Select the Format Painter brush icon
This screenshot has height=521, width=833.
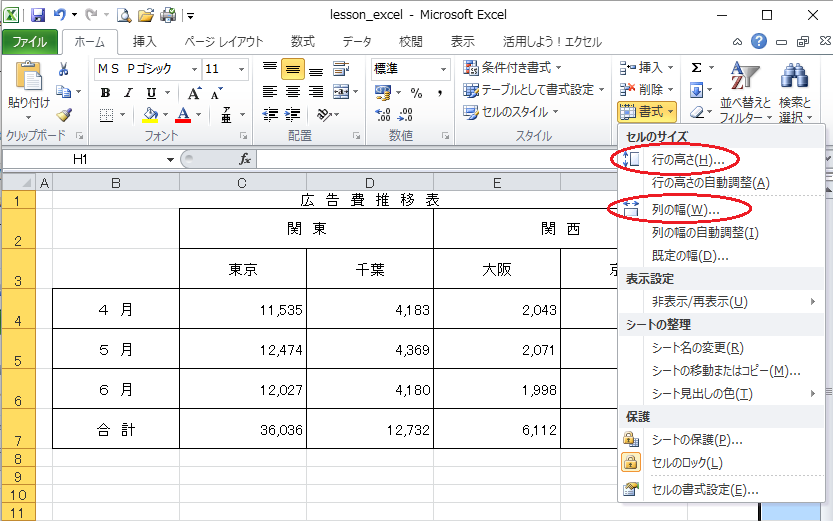65,115
